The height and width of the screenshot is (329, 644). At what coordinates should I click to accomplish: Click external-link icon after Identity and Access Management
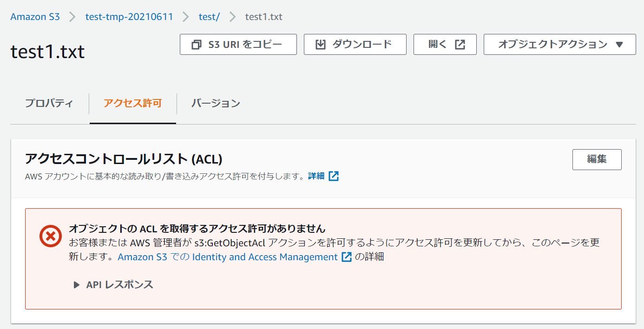[x=347, y=257]
